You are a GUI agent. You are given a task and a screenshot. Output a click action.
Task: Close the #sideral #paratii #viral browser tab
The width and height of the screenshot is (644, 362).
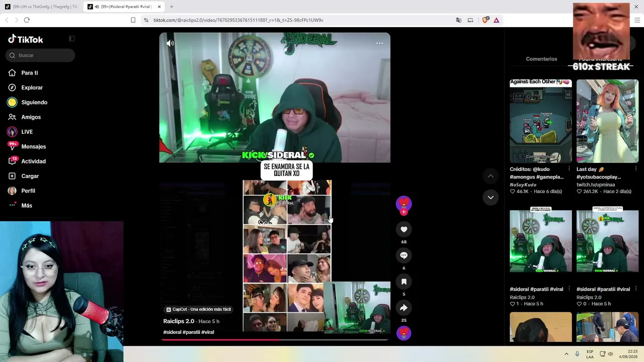tap(159, 7)
